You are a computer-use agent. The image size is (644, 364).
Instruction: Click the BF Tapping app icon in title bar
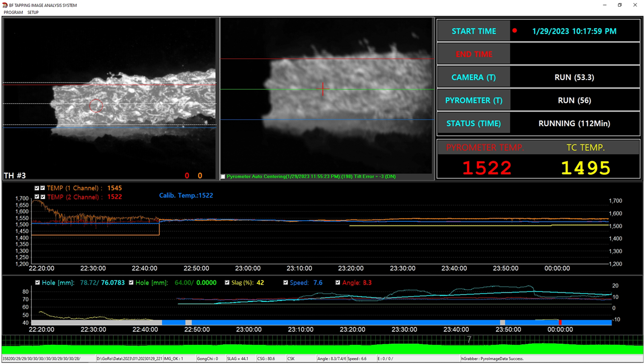(x=5, y=5)
